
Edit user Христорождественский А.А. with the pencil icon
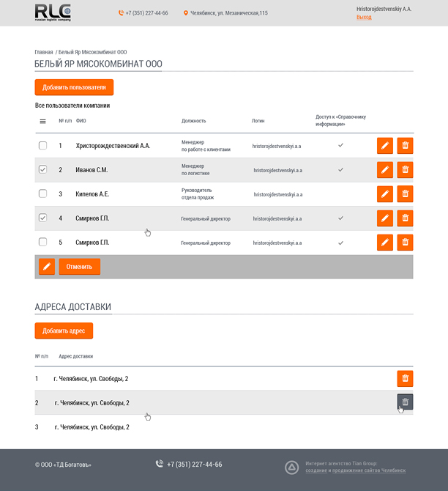385,146
